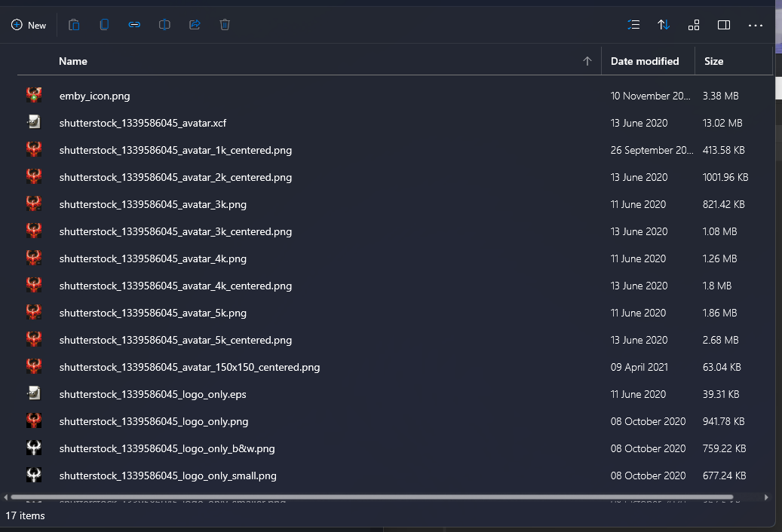Click the copy icon in toolbar
Image resolution: width=782 pixels, height=532 pixels.
coord(104,25)
